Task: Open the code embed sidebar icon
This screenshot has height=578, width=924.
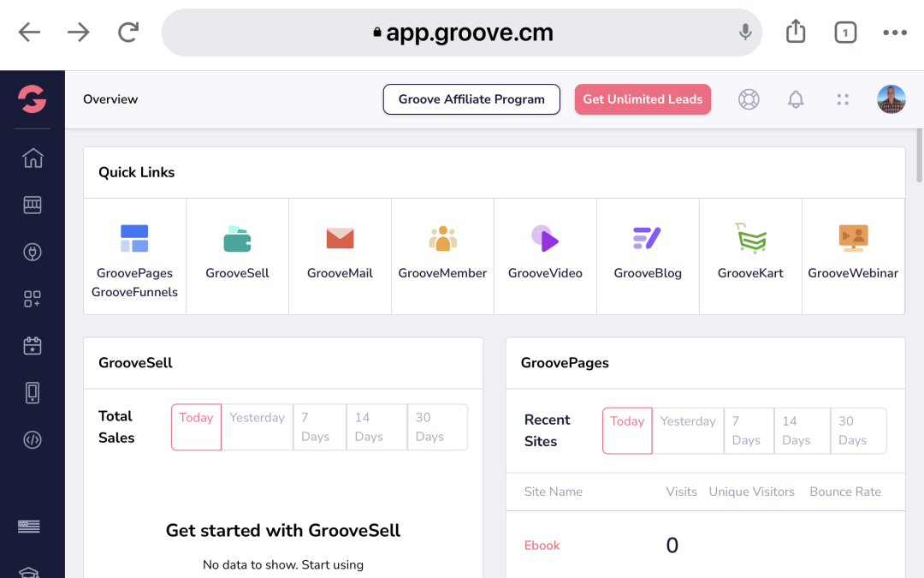Action: 33,439
